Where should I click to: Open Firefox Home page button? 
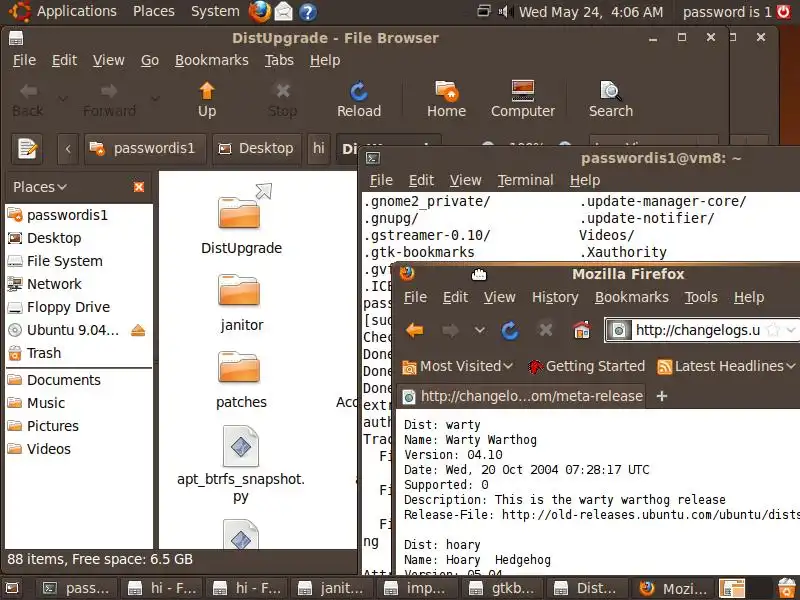[582, 331]
